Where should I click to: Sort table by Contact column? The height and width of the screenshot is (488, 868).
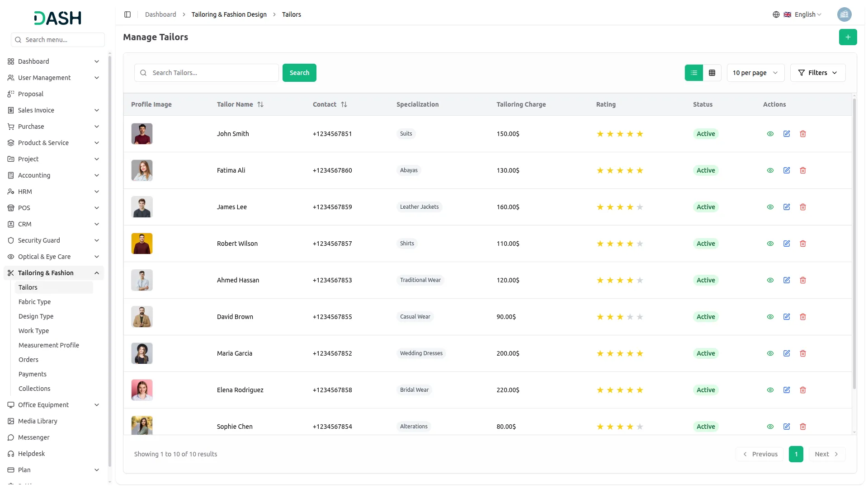point(344,104)
